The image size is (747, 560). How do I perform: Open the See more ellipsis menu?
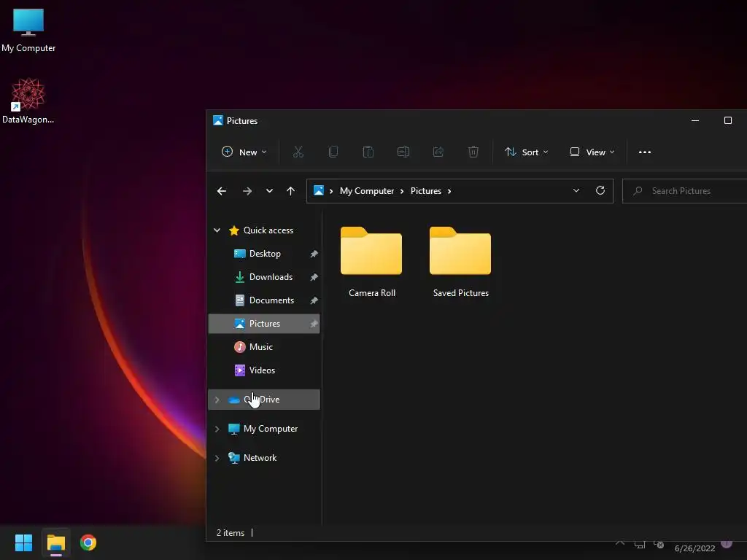click(645, 152)
